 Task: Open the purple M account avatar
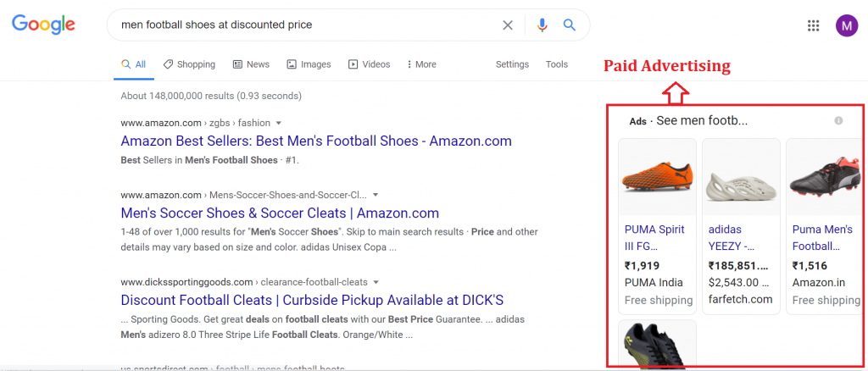847,25
